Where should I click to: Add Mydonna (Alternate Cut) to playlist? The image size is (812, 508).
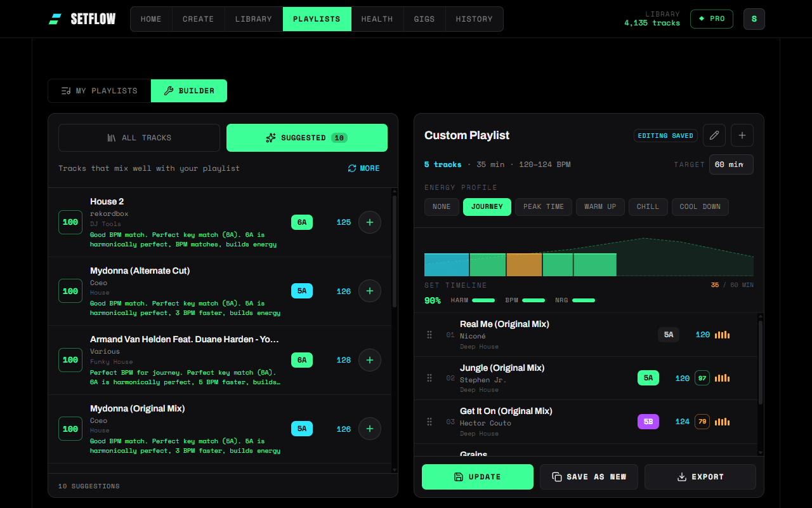point(370,291)
